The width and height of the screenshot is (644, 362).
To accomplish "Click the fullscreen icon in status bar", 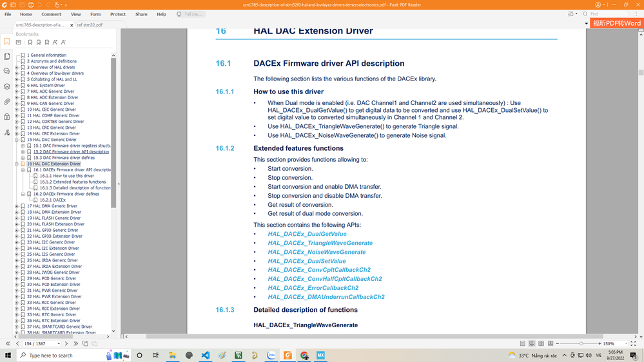I will pyautogui.click(x=633, y=343).
